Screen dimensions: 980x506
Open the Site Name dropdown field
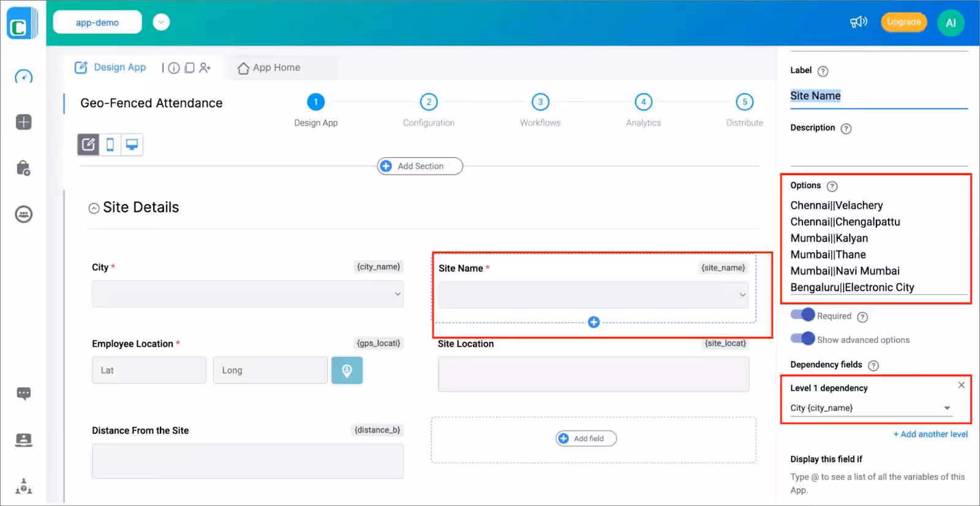(593, 295)
